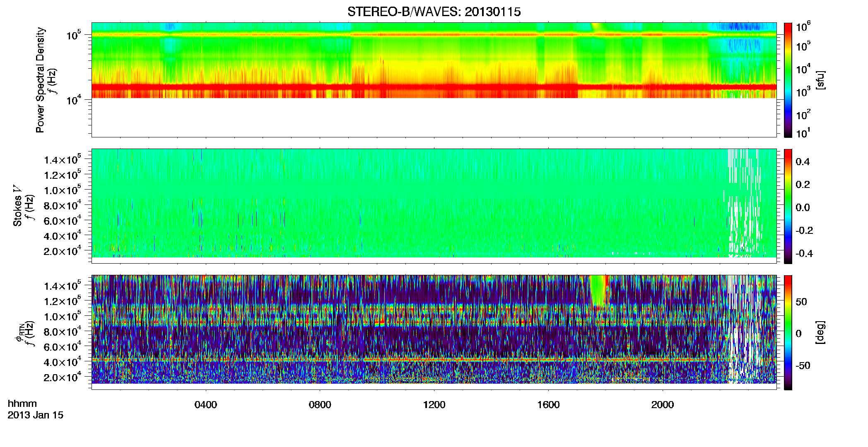Click the "0.2" tick on the Stokes V colorbar

tap(803, 185)
